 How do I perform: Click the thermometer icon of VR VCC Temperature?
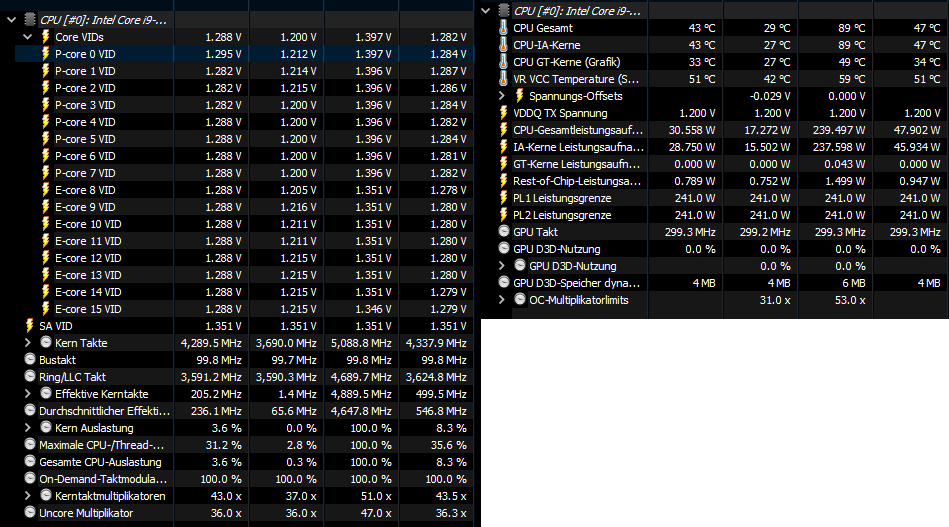click(x=503, y=79)
